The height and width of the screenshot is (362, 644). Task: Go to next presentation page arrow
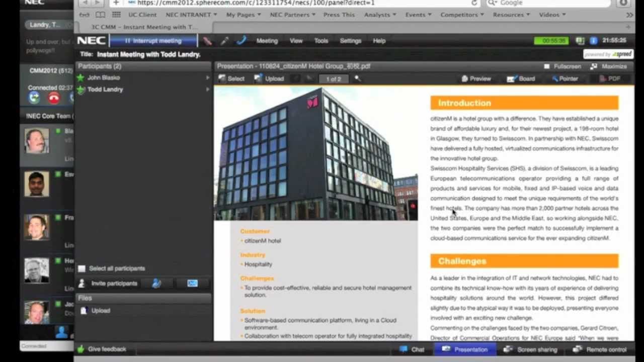[309, 78]
